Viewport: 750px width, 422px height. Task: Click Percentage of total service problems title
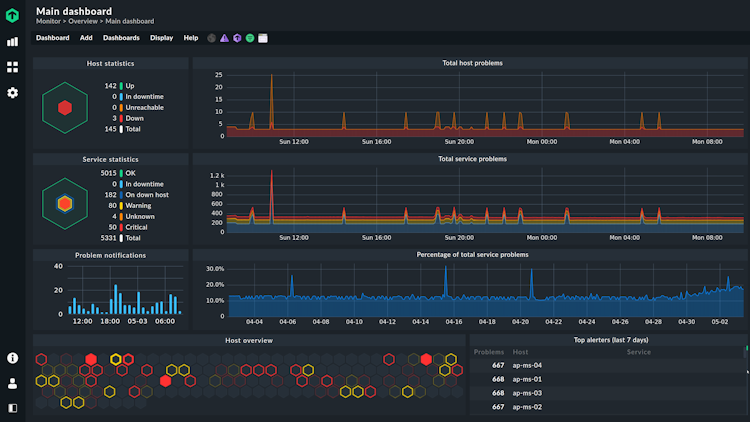472,255
